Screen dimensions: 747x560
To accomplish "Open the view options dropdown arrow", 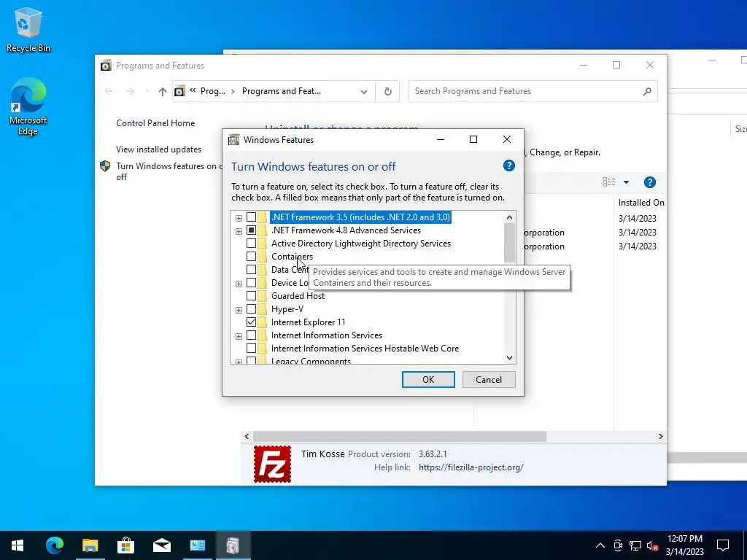I will [626, 182].
